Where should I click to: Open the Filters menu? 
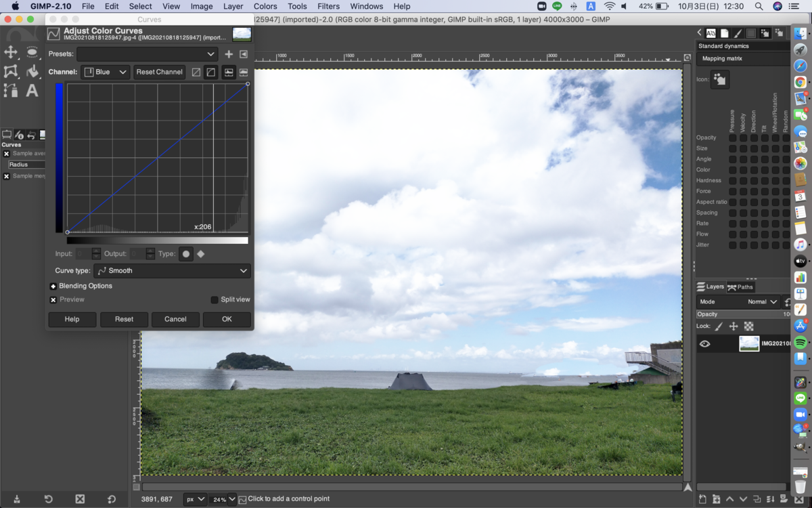click(328, 6)
